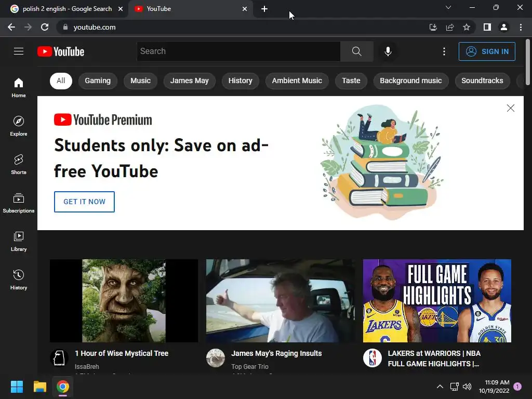Open Shorts in sidebar
Screen dimensions: 532x399
19,165
